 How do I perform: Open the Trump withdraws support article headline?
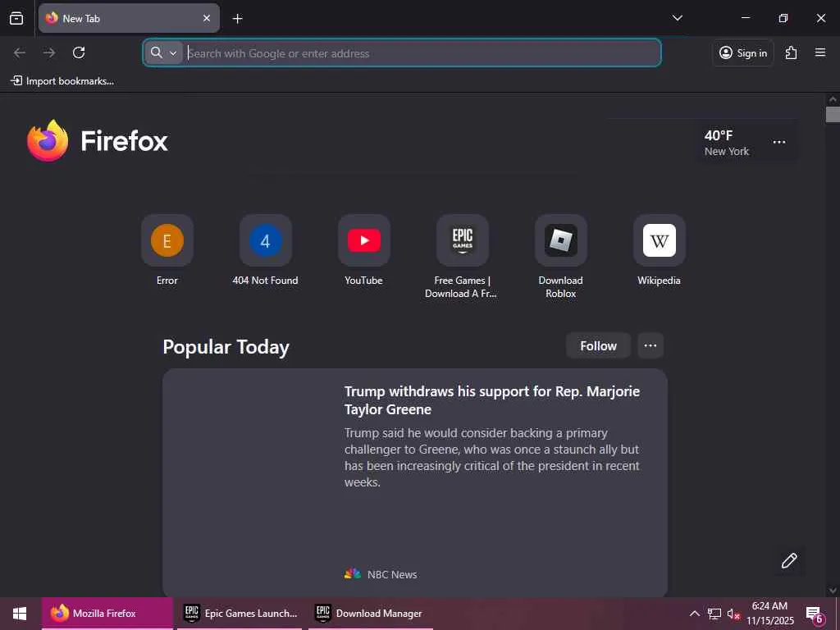click(x=492, y=400)
